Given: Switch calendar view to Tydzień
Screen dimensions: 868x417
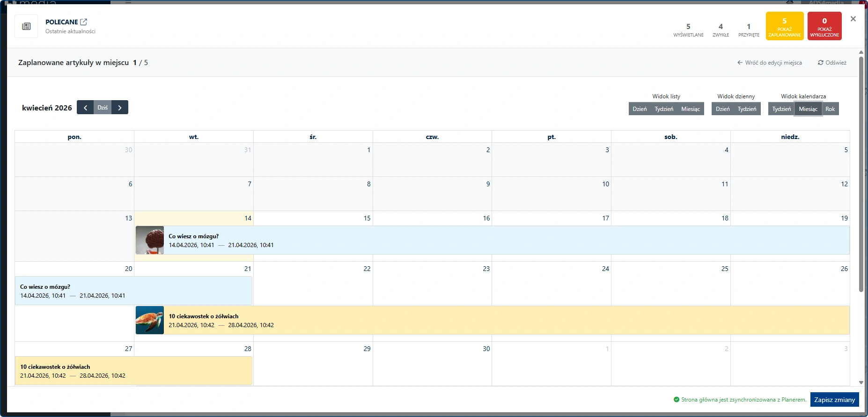Looking at the screenshot, I should pyautogui.click(x=781, y=109).
